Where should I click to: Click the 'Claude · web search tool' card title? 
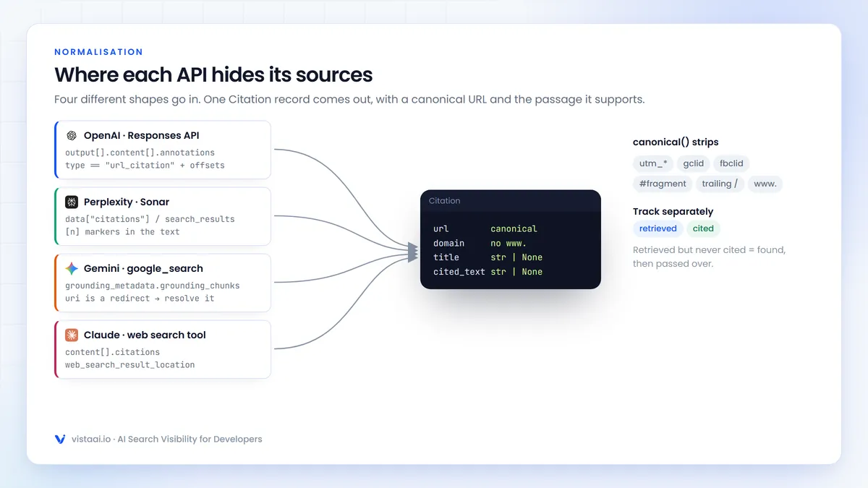point(145,335)
